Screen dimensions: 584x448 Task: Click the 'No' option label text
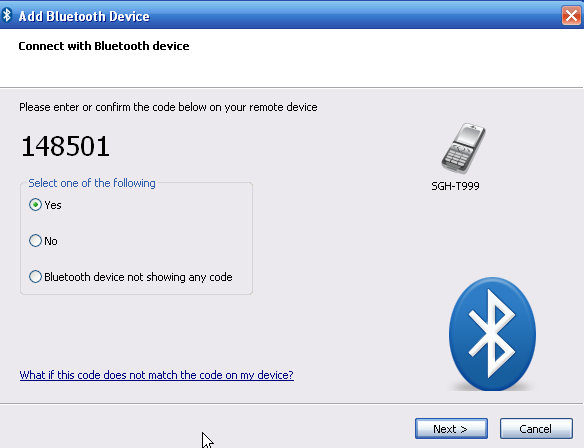click(51, 241)
